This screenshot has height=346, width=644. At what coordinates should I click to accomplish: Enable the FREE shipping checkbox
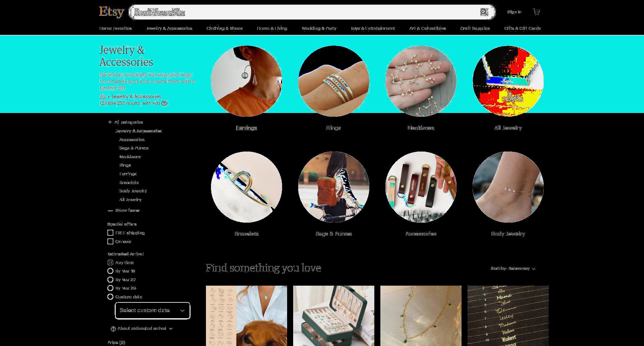click(110, 233)
